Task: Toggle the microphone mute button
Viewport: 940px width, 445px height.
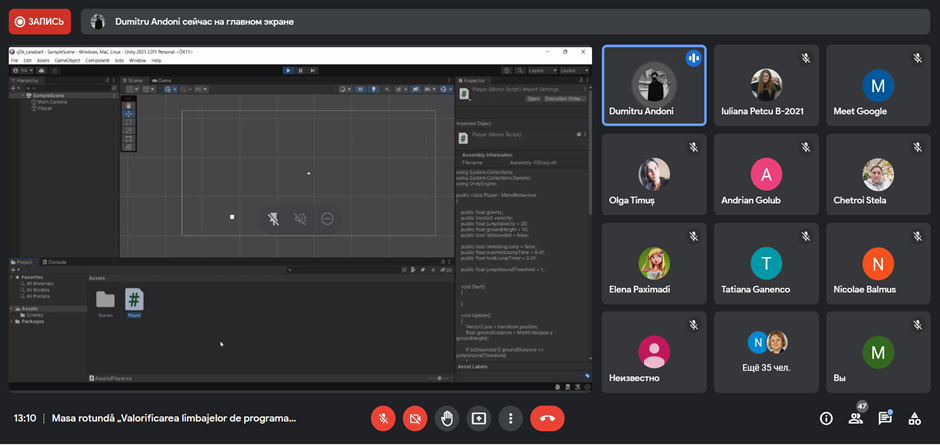Action: pyautogui.click(x=383, y=418)
